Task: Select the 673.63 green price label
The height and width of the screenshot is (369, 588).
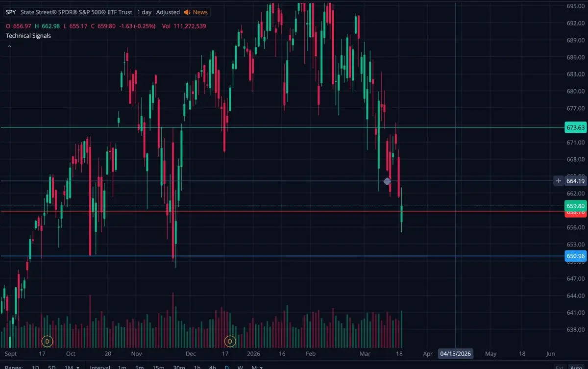Action: pyautogui.click(x=575, y=127)
